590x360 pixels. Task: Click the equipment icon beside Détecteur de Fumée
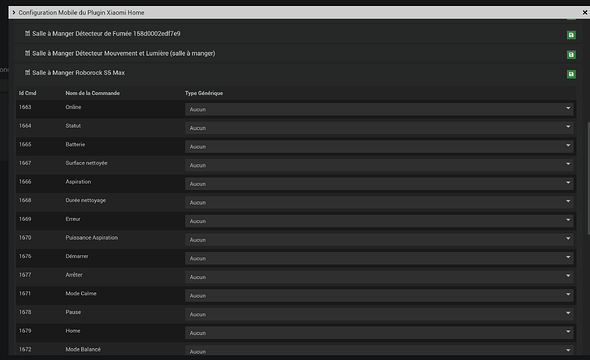click(x=27, y=33)
